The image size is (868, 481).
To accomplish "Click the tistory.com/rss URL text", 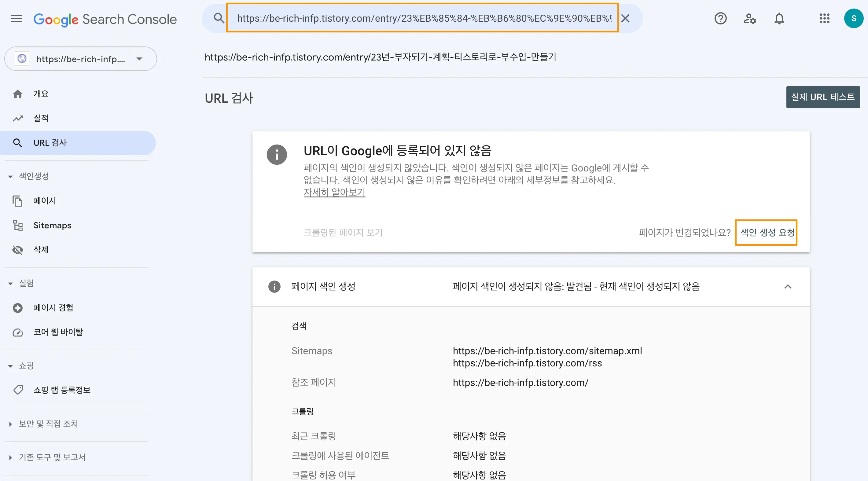I will [x=527, y=363].
